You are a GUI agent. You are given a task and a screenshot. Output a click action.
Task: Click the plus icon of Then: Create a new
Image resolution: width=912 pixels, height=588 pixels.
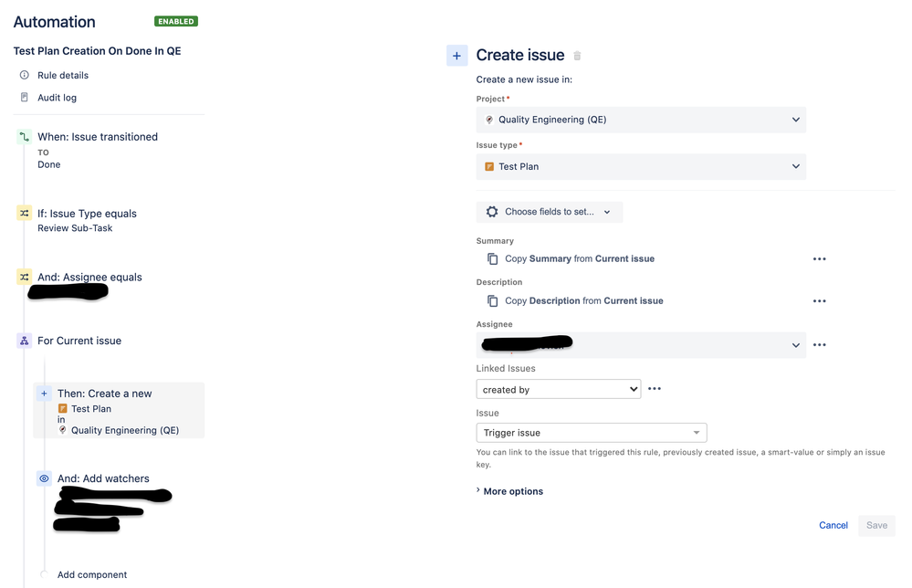(44, 394)
